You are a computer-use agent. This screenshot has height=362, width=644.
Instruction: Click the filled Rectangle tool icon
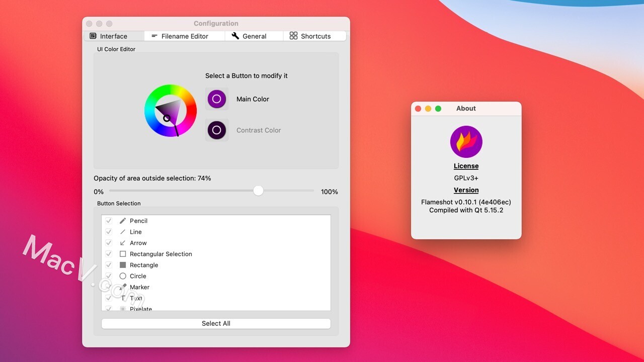click(x=123, y=265)
